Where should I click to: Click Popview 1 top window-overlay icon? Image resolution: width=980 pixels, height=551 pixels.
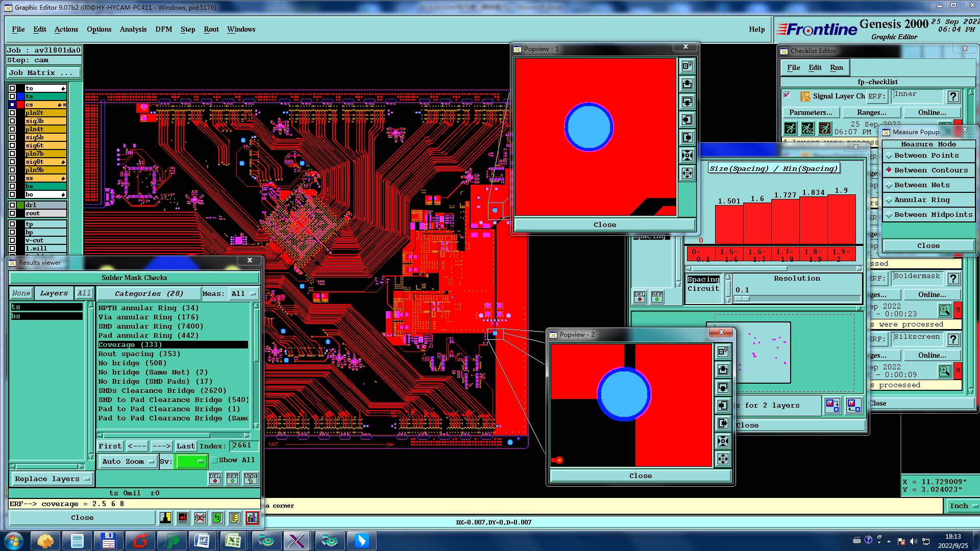click(688, 66)
